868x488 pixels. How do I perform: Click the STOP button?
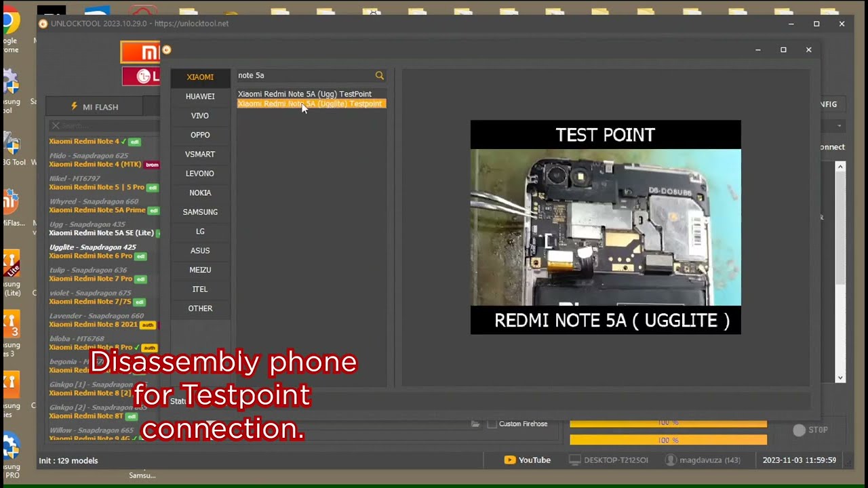pyautogui.click(x=811, y=430)
